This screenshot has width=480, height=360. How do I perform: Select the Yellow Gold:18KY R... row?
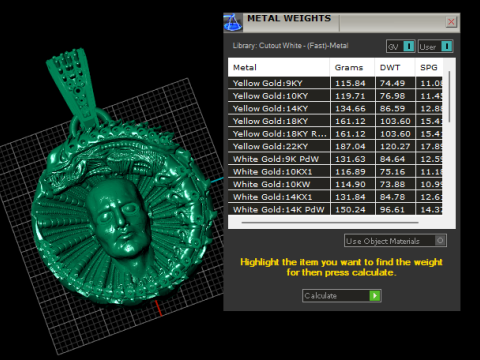[335, 134]
